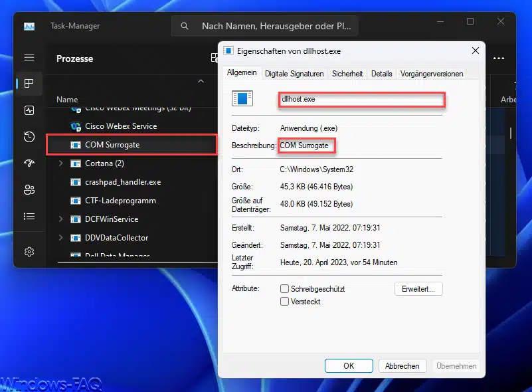Screen dimensions: 532x392
Task: Click the Cisco Webex Service process icon
Action: pyautogui.click(x=76, y=127)
